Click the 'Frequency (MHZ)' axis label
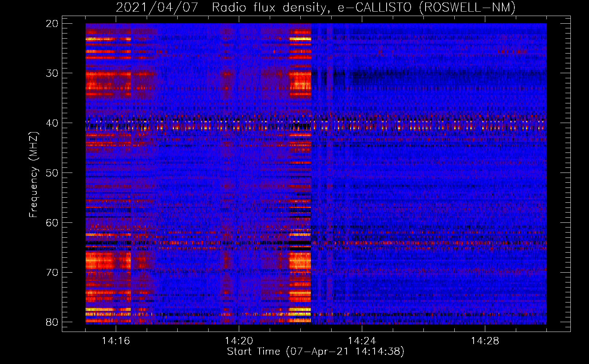 [x=33, y=175]
